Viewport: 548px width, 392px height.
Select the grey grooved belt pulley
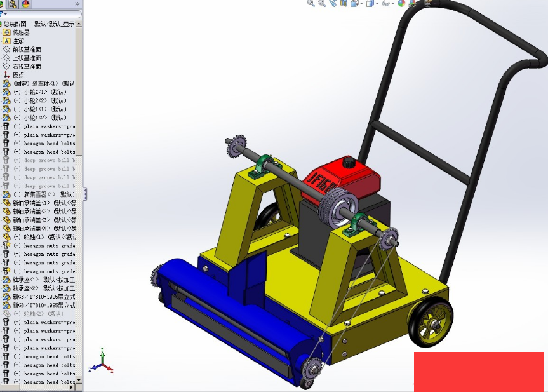(338, 208)
